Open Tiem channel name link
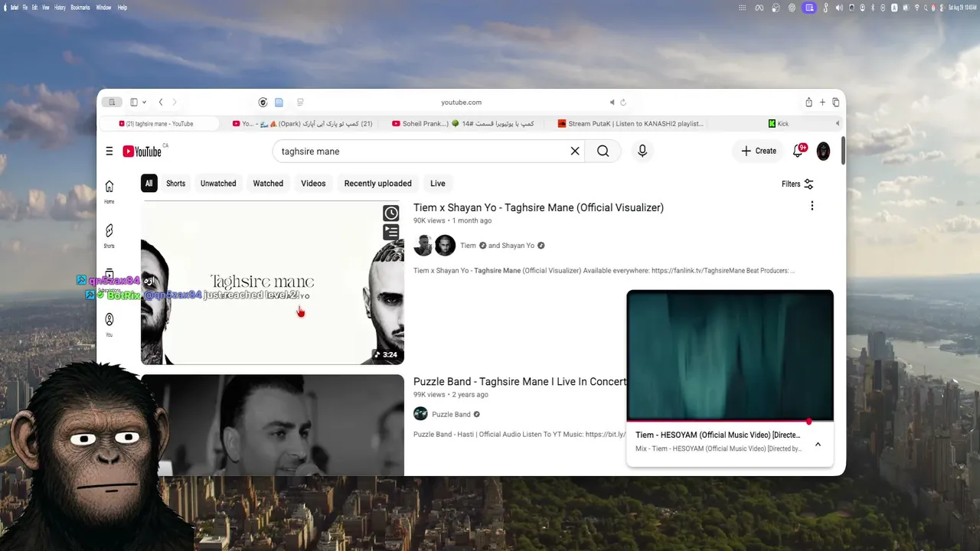The image size is (980, 551). click(x=468, y=246)
